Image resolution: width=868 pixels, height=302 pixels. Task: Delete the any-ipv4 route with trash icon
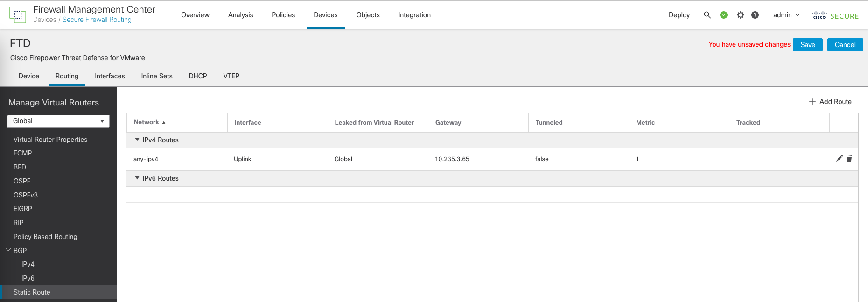pyautogui.click(x=849, y=159)
